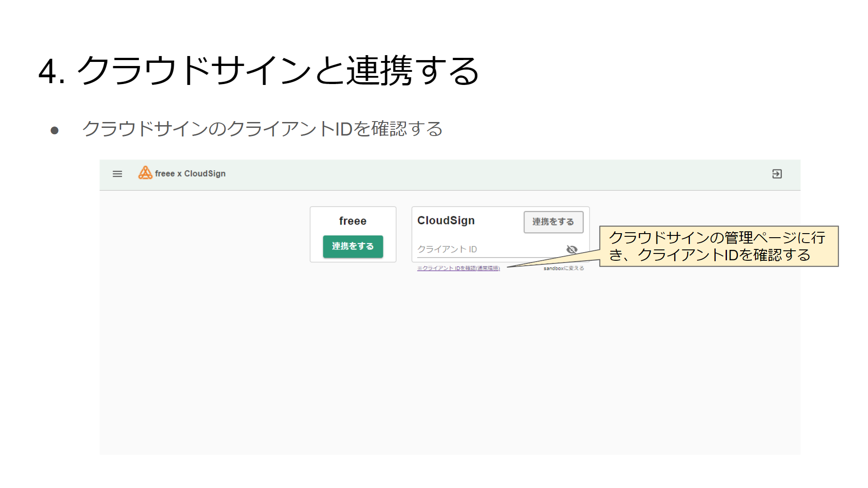Click the freee x CloudSign triangle logo

tap(145, 173)
